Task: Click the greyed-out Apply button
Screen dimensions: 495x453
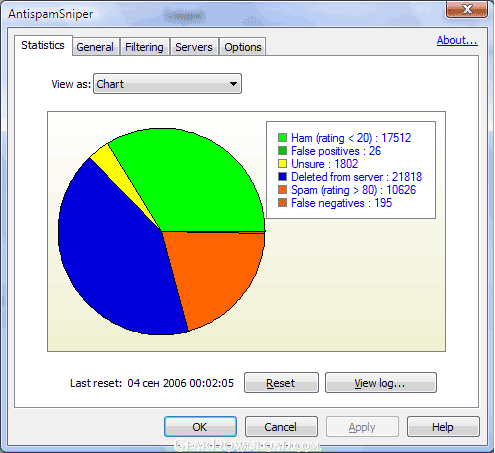Action: tap(362, 426)
